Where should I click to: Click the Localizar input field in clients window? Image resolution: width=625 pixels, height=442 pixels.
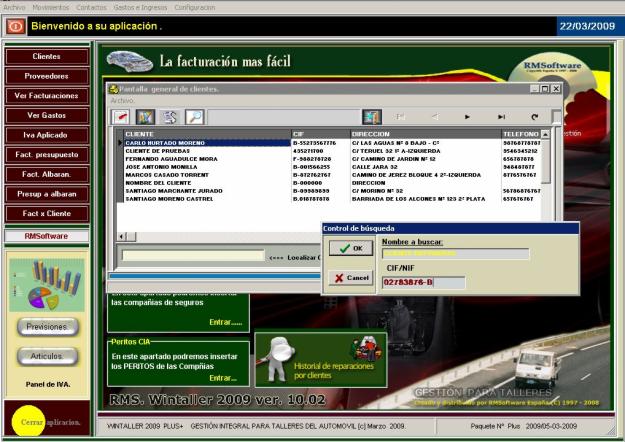tap(193, 255)
